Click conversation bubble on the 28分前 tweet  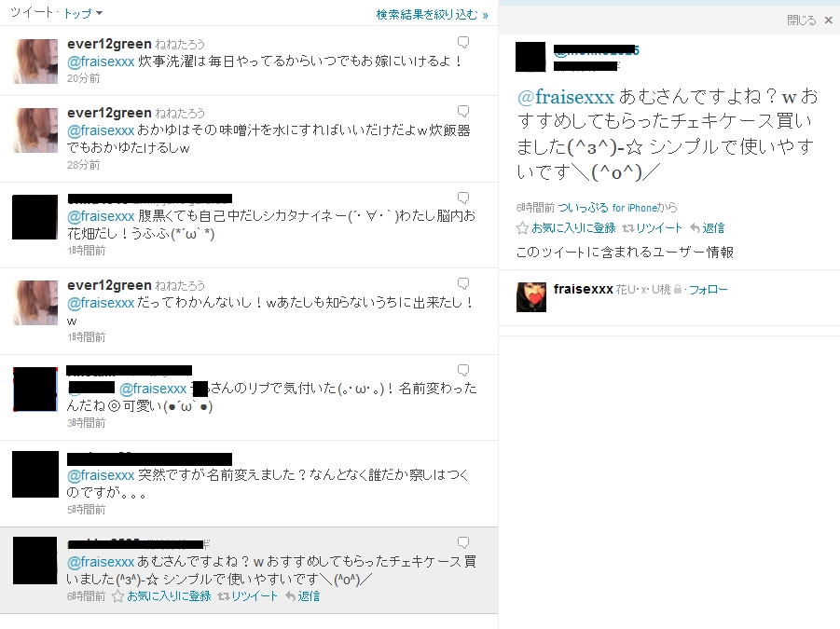[463, 111]
